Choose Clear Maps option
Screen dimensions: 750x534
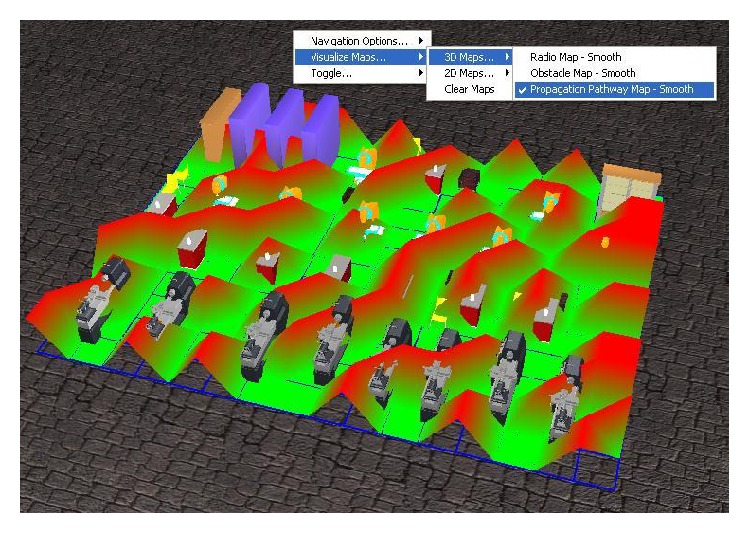(x=469, y=89)
